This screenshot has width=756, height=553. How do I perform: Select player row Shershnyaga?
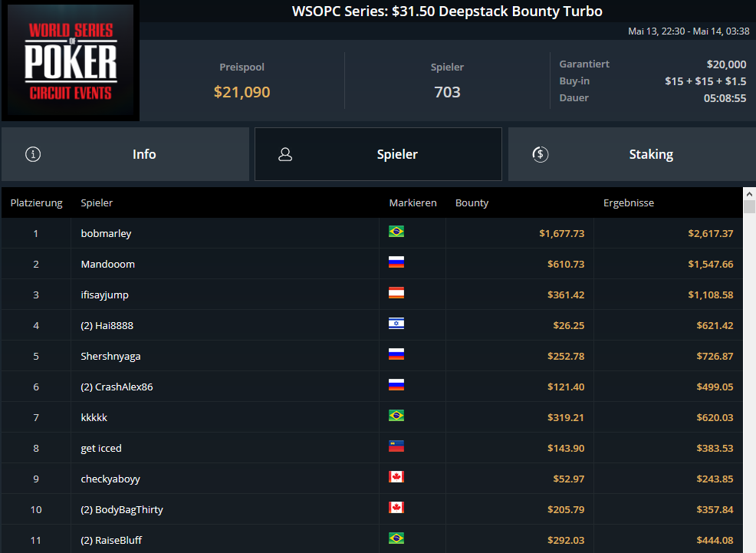tap(372, 356)
